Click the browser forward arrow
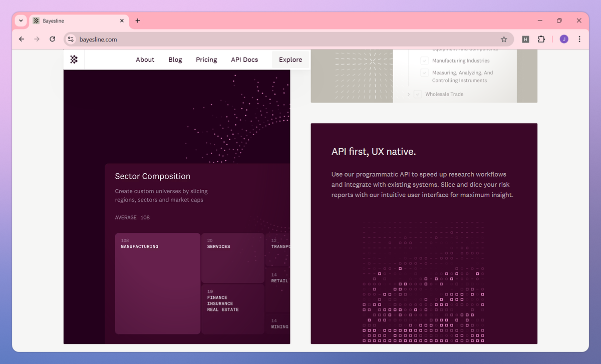 point(37,39)
